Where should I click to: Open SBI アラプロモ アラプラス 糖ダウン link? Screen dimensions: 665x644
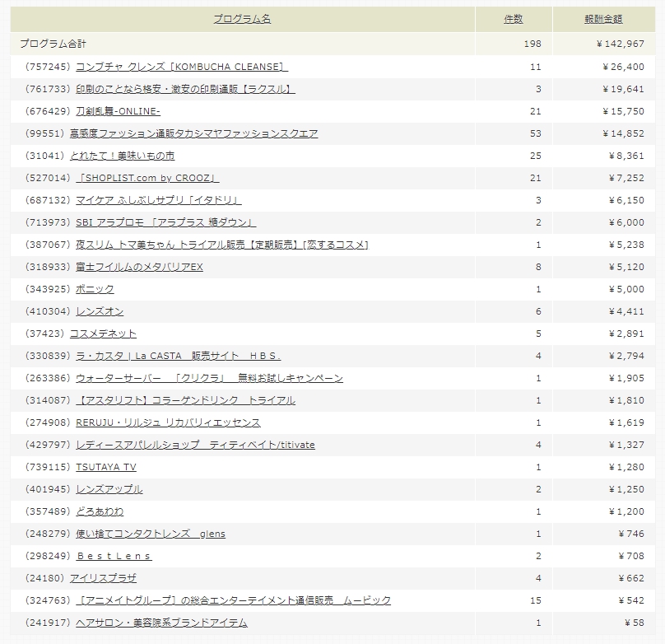165,222
